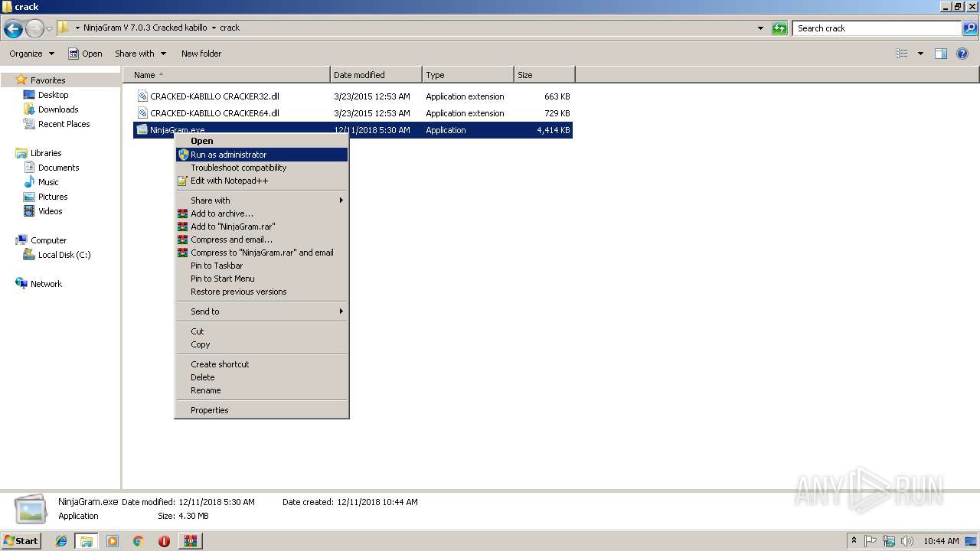Viewport: 980px width, 551px height.
Task: Open Downloads in Favorites sidebar
Action: [x=58, y=109]
